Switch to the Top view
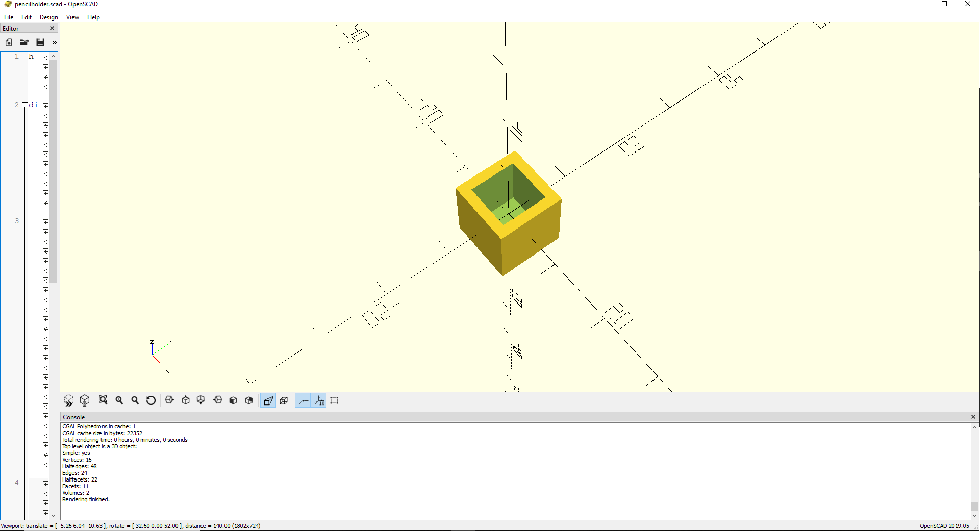980x531 pixels. (x=186, y=400)
